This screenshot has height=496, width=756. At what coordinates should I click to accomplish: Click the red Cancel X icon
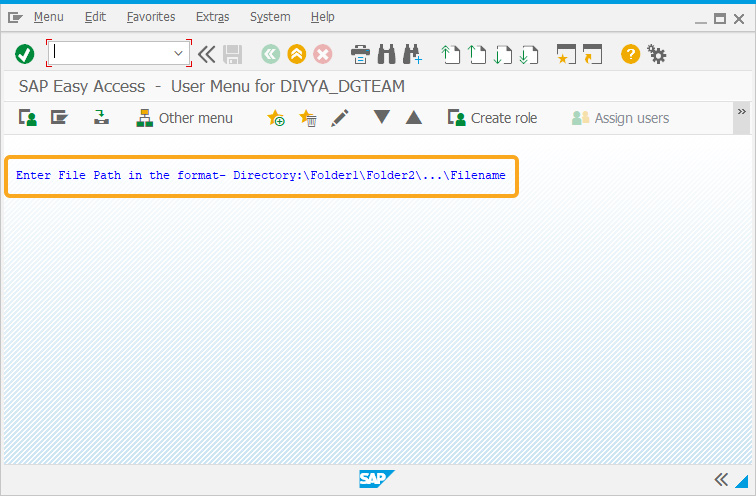323,54
